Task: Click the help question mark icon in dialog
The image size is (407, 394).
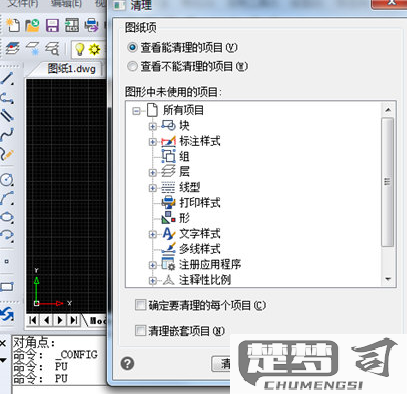Action: pyautogui.click(x=128, y=363)
